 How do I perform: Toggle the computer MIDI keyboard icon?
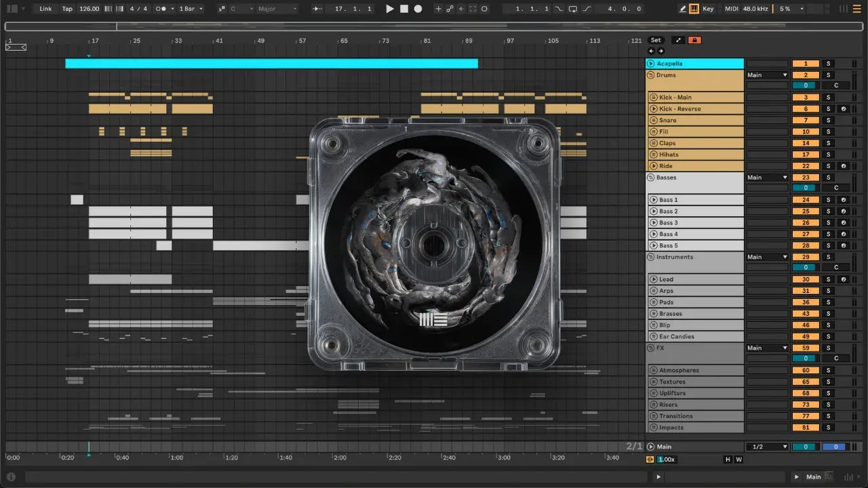tap(694, 9)
